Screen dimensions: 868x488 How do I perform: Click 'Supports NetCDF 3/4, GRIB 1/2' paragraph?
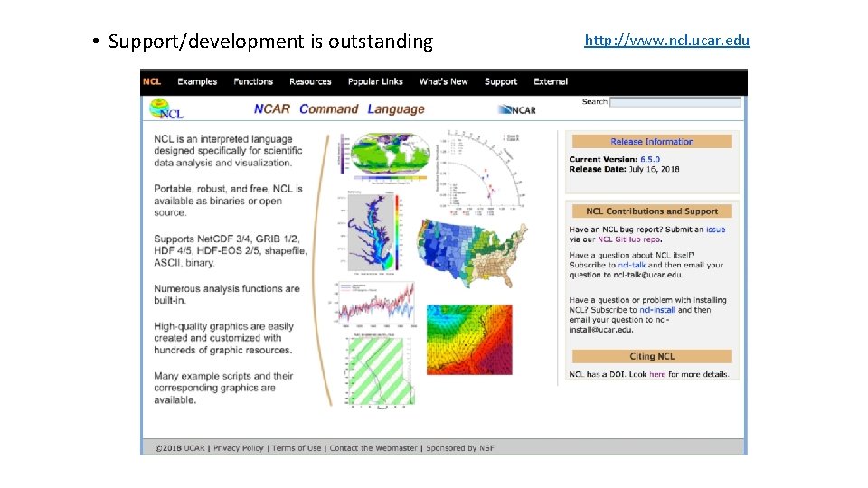231,250
